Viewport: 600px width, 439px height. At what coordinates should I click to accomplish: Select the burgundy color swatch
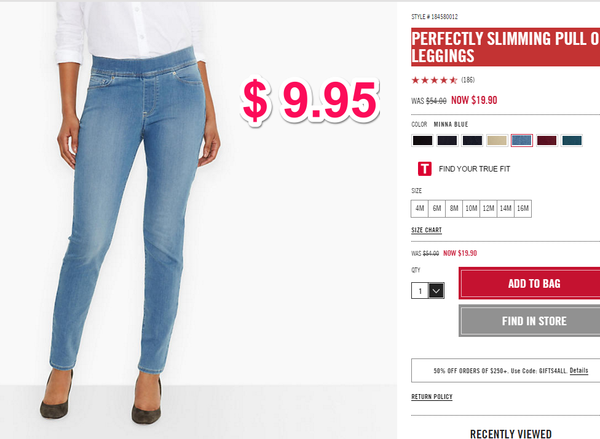(547, 140)
